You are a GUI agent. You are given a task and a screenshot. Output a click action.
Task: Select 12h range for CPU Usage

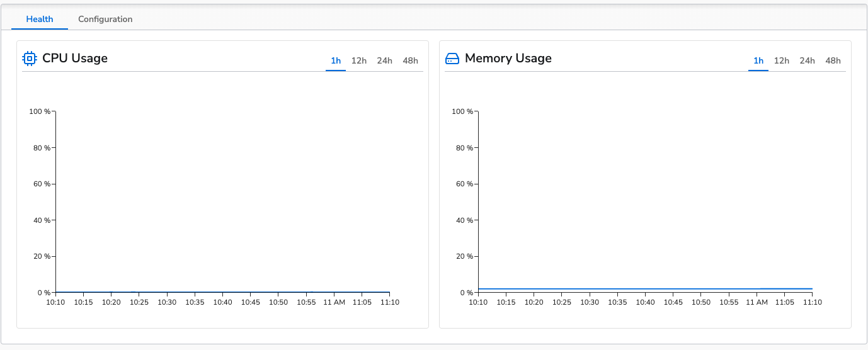(x=359, y=60)
